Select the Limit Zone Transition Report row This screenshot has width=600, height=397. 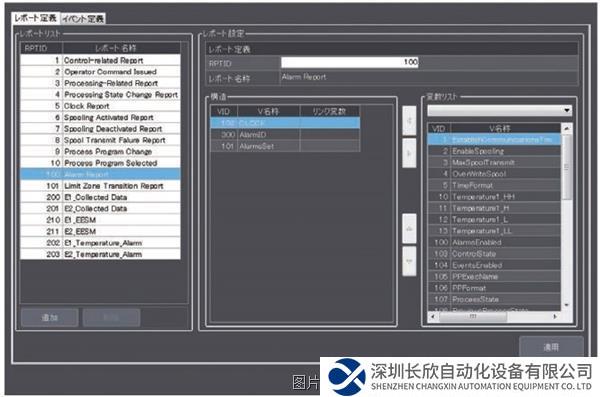click(100, 186)
